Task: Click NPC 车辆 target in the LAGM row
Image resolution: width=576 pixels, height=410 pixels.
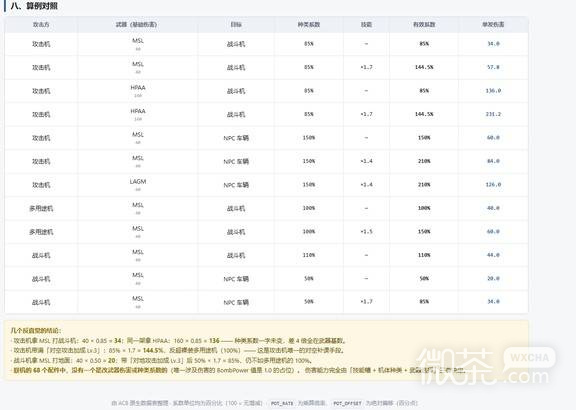Action: pos(236,185)
